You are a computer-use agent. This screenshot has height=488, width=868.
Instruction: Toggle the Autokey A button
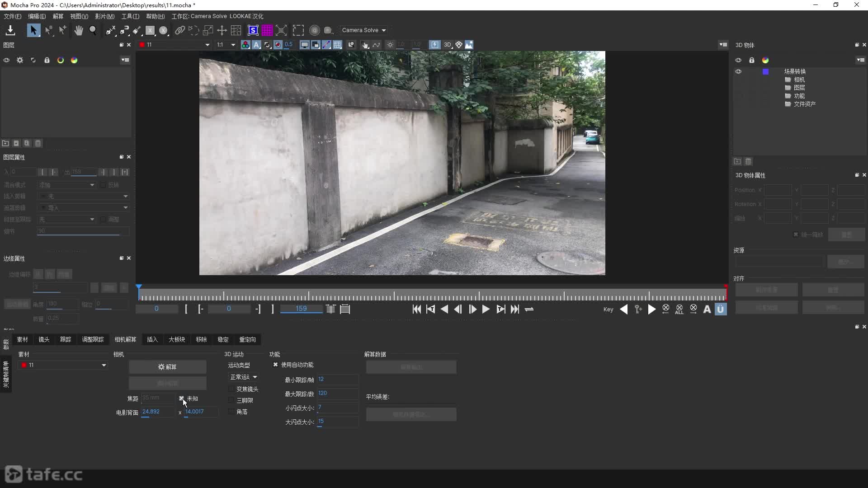tap(707, 309)
